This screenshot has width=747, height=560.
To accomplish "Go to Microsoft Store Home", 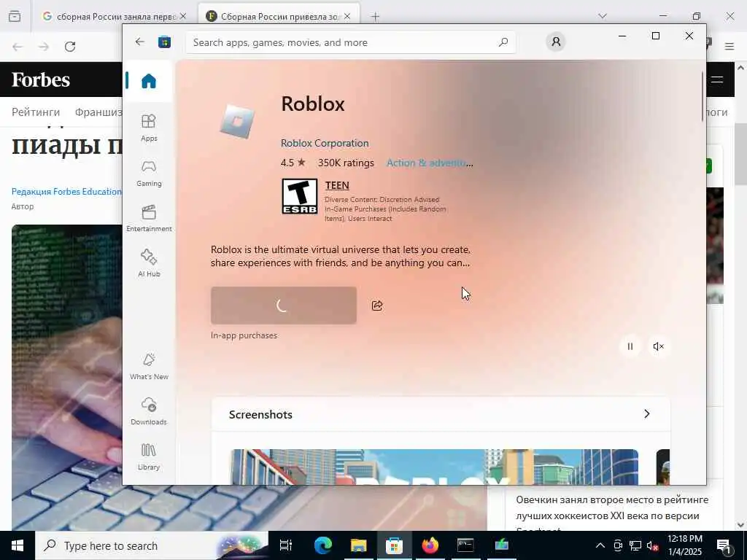I will (x=149, y=81).
